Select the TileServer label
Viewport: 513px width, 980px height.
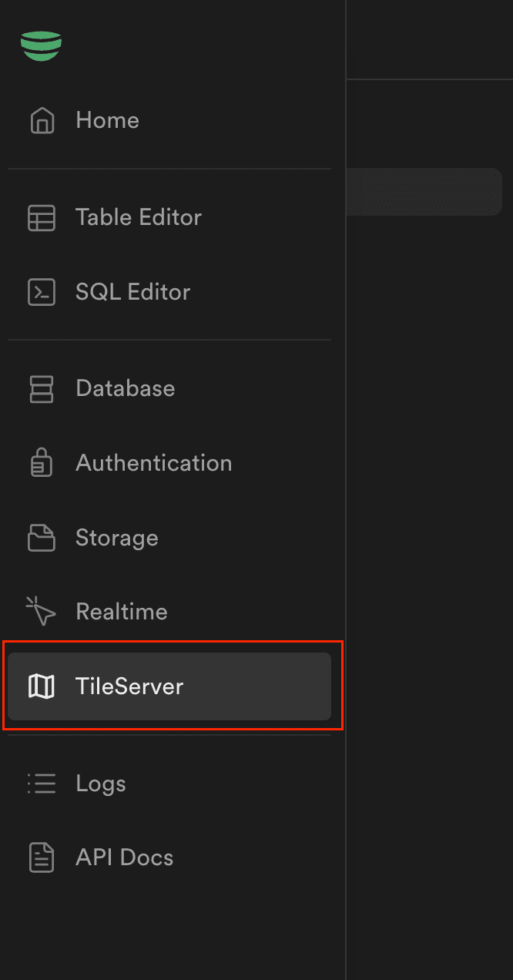click(129, 686)
